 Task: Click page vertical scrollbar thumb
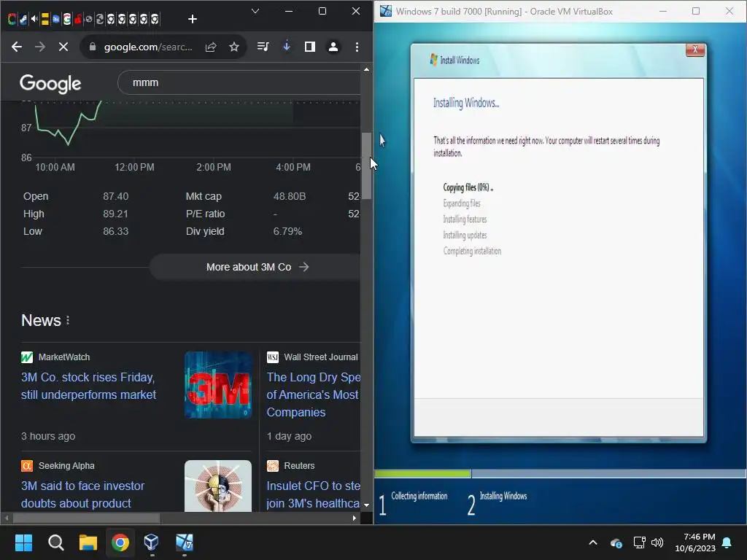[366, 165]
